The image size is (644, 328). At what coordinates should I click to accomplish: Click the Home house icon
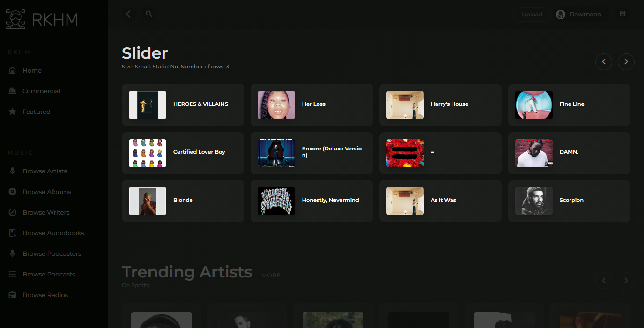[x=13, y=70]
